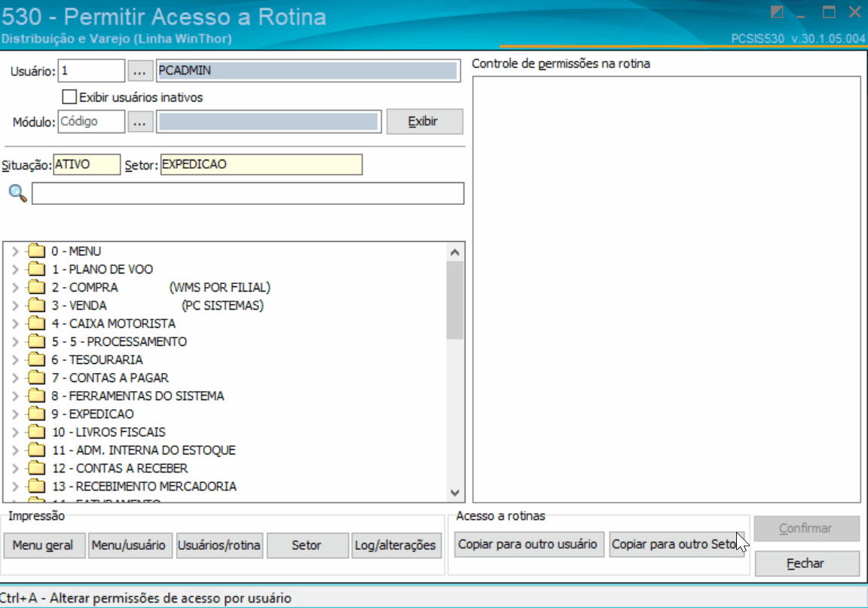Expand the 11 - ADM. INTERNA DO ESTOQUE node
Image resolution: width=868 pixels, height=608 pixels.
click(16, 451)
